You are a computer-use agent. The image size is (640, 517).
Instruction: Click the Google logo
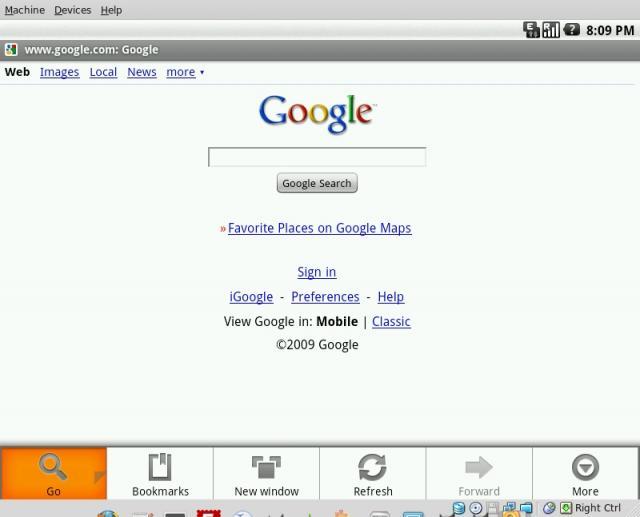tap(317, 113)
